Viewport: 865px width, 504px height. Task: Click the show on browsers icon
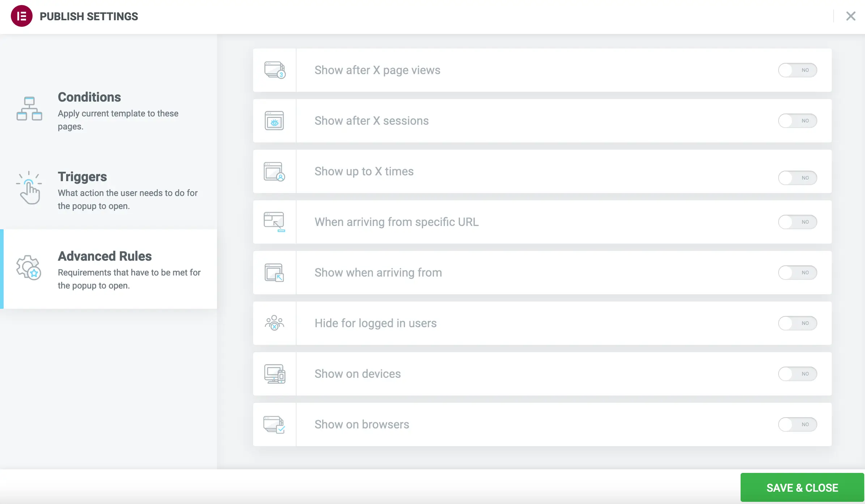[275, 424]
